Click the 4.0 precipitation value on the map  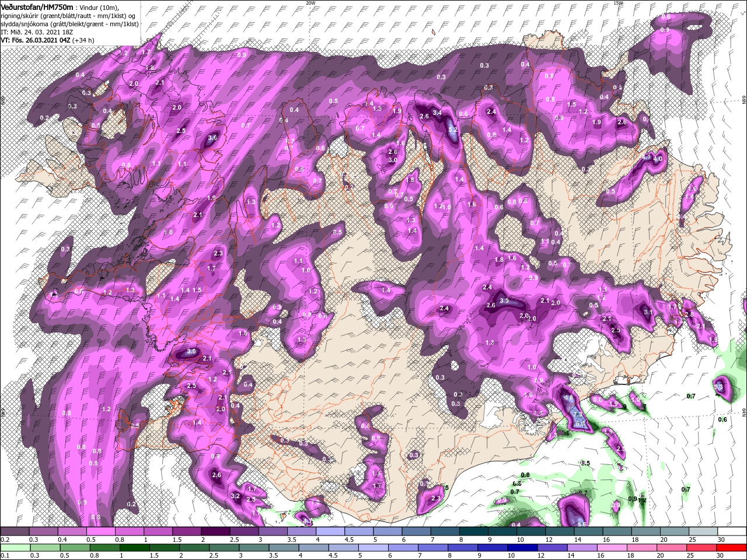pyautogui.click(x=658, y=159)
